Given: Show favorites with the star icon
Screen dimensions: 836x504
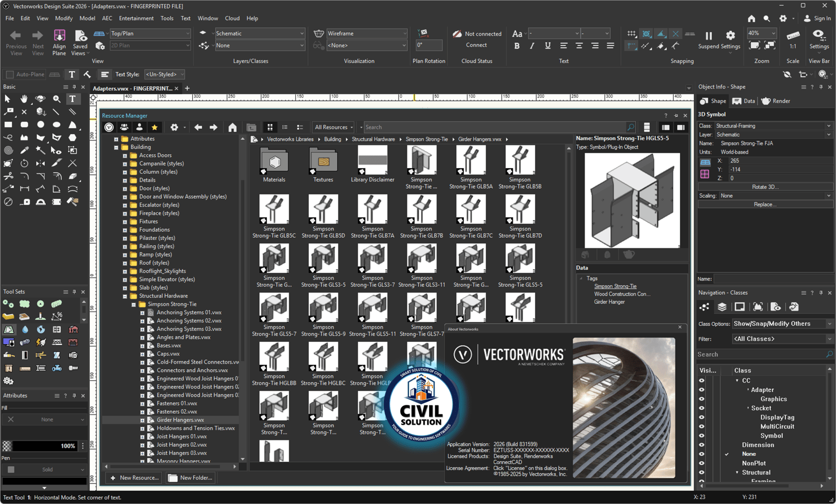Looking at the screenshot, I should tap(154, 128).
